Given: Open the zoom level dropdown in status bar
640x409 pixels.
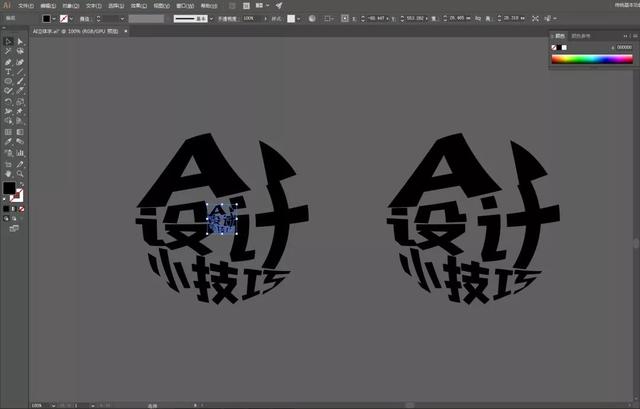Looking at the screenshot, I should coord(53,405).
